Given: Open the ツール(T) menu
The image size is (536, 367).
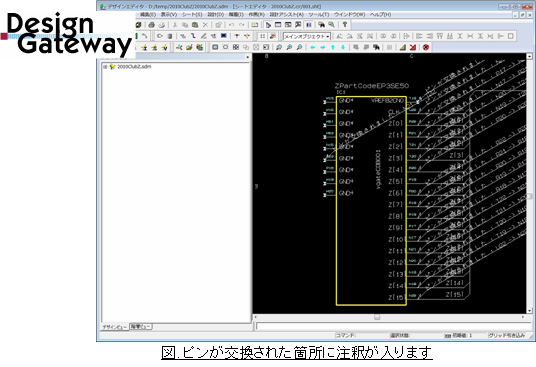Looking at the screenshot, I should [319, 14].
